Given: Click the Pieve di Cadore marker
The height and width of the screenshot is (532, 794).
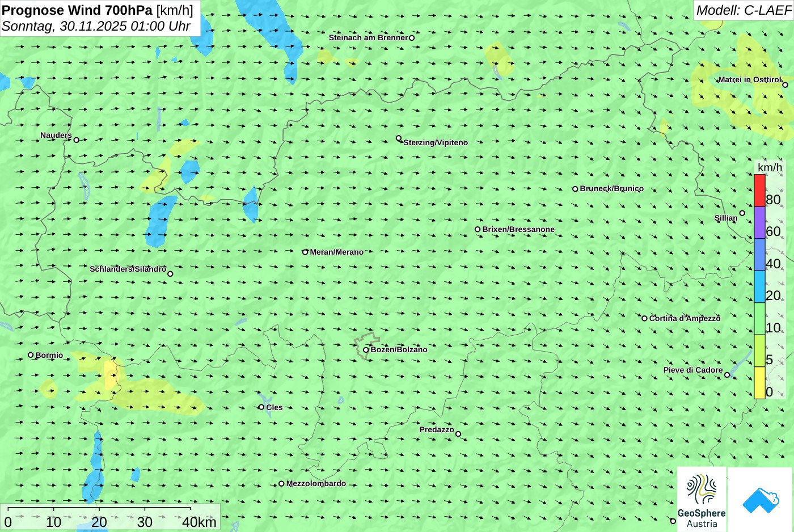Looking at the screenshot, I should [727, 375].
